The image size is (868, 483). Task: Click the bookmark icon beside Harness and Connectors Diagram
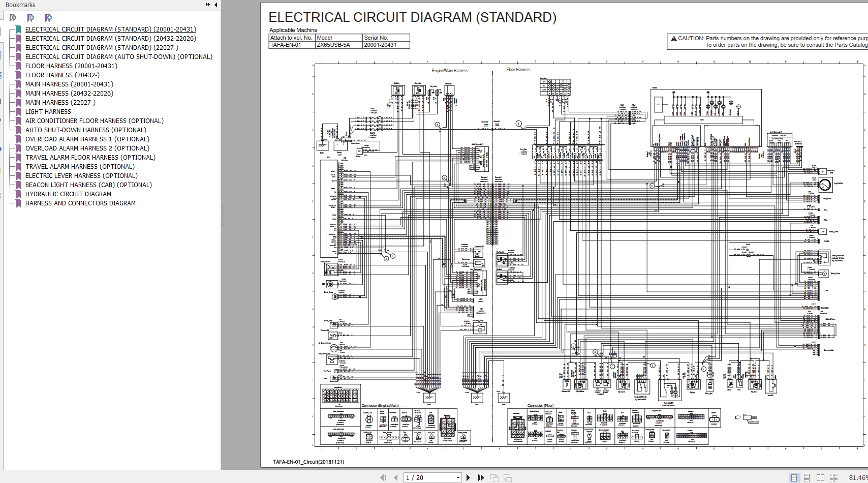pyautogui.click(x=18, y=203)
